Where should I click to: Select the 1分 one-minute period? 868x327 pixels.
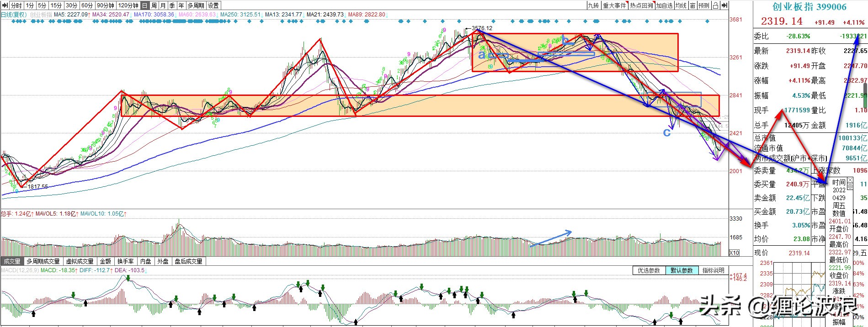30,5
